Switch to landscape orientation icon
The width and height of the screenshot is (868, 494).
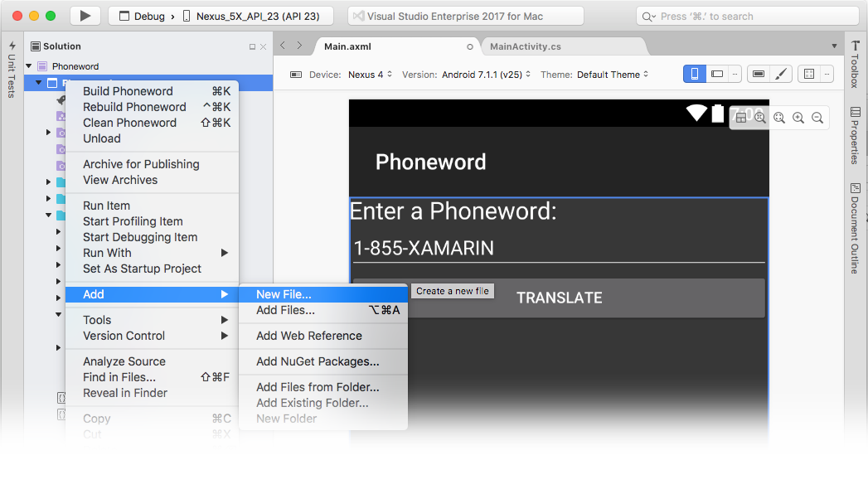point(717,74)
